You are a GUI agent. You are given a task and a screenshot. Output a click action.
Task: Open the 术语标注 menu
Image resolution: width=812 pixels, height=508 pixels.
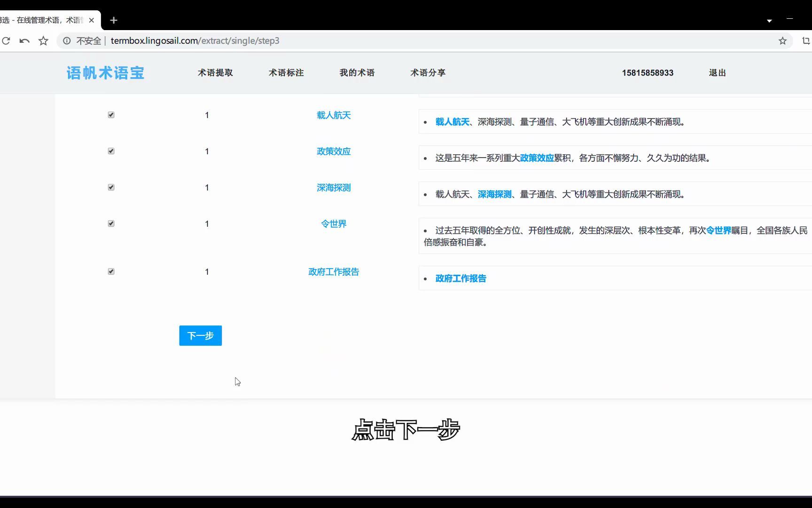coord(286,73)
